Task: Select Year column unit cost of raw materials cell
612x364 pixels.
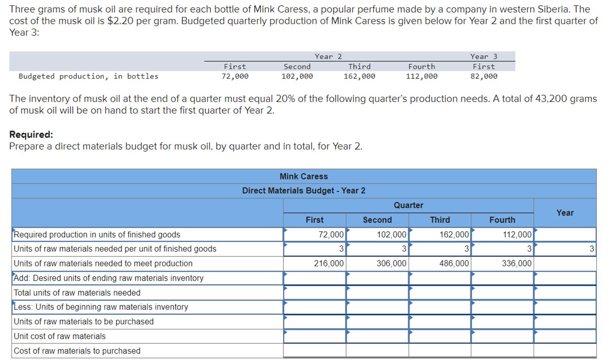Action: (565, 336)
